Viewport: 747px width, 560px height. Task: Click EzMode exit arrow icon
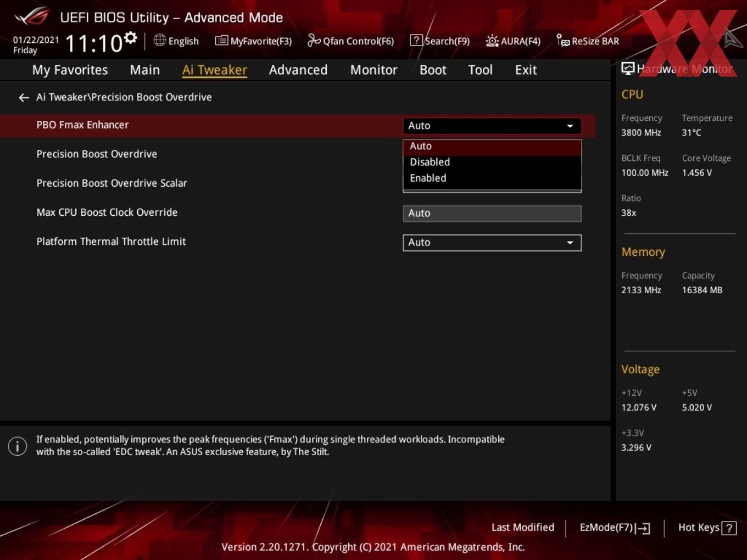click(x=643, y=528)
